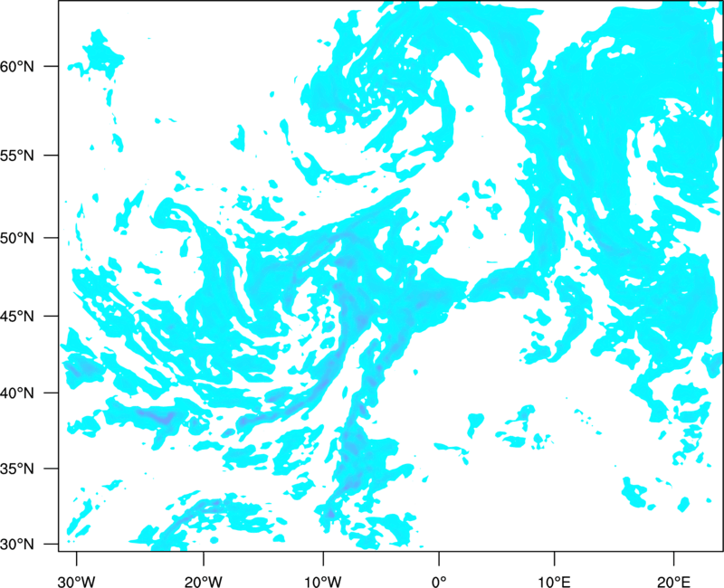The height and width of the screenshot is (588, 724).
Task: Click the 55°N latitude label
Action: click(x=17, y=156)
